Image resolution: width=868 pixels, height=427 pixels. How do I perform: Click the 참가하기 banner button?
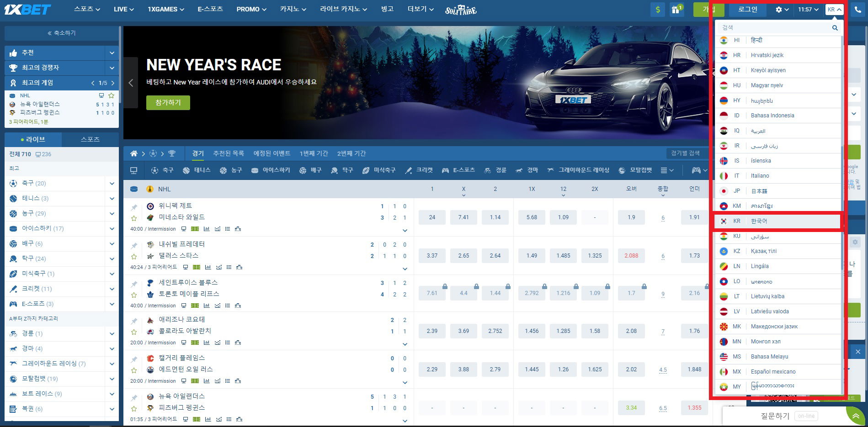pyautogui.click(x=168, y=103)
